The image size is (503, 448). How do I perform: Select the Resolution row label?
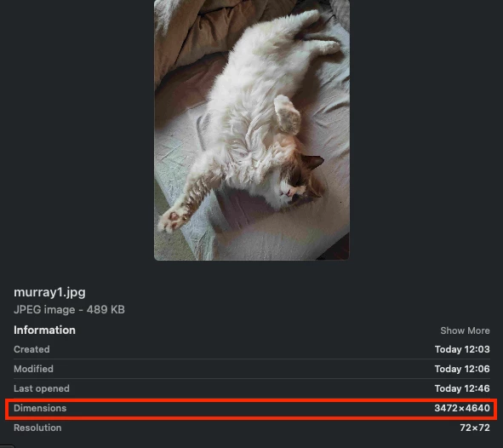(x=37, y=428)
